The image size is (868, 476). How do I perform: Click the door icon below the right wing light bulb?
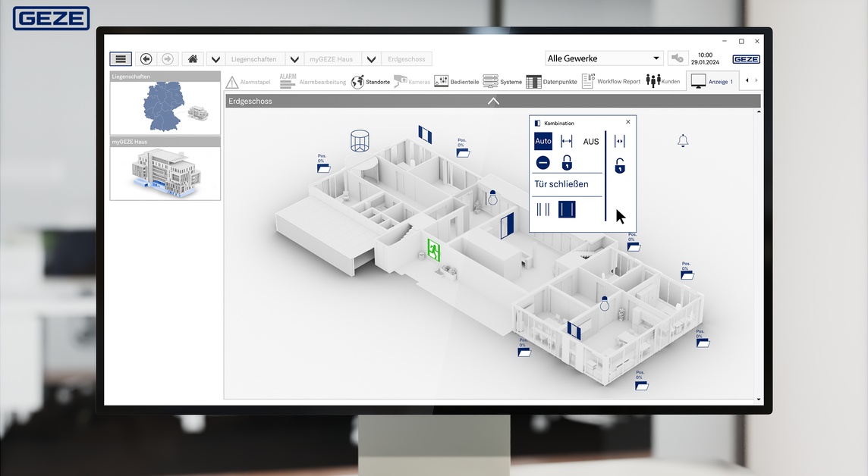(x=574, y=330)
